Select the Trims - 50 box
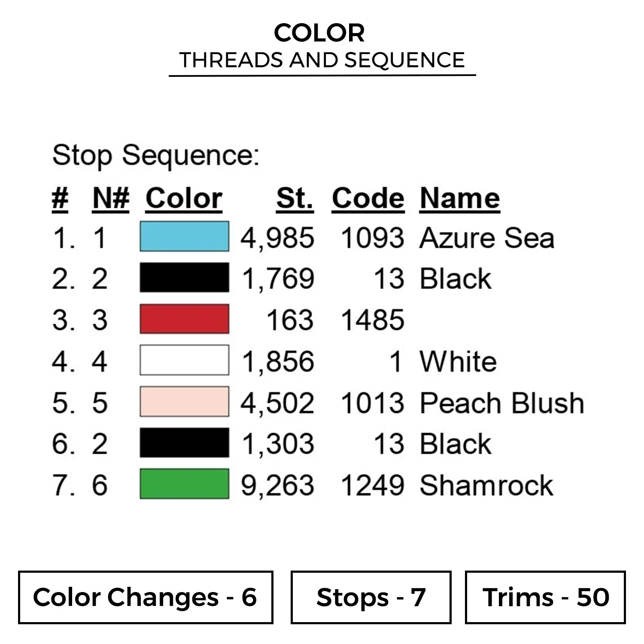The image size is (644, 644). tap(545, 597)
